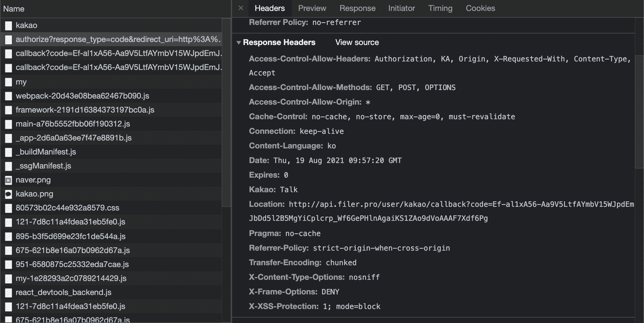The width and height of the screenshot is (644, 323).
Task: Collapse the Response Headers section
Action: tap(239, 43)
